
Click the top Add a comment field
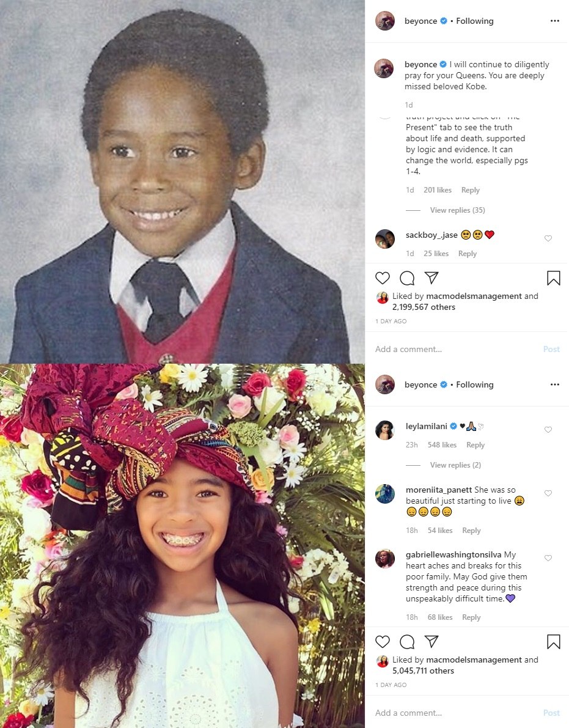pos(457,349)
